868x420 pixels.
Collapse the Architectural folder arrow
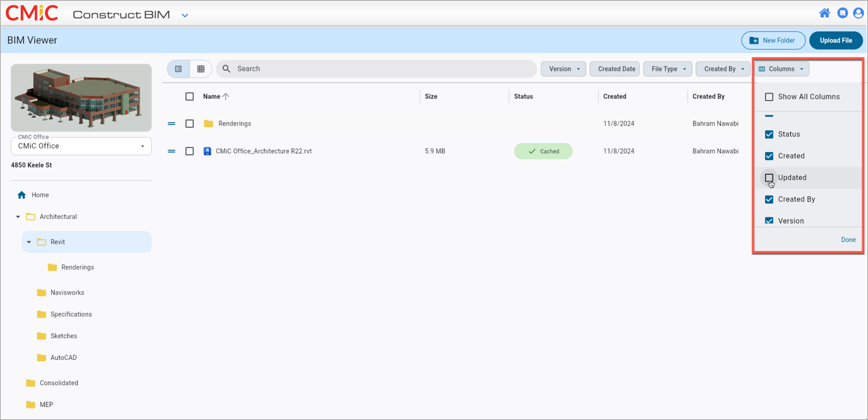(x=18, y=217)
